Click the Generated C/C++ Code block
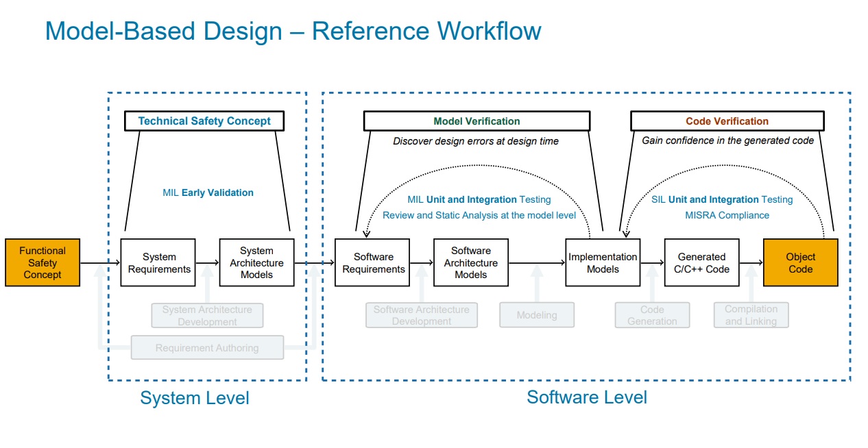 (x=701, y=262)
